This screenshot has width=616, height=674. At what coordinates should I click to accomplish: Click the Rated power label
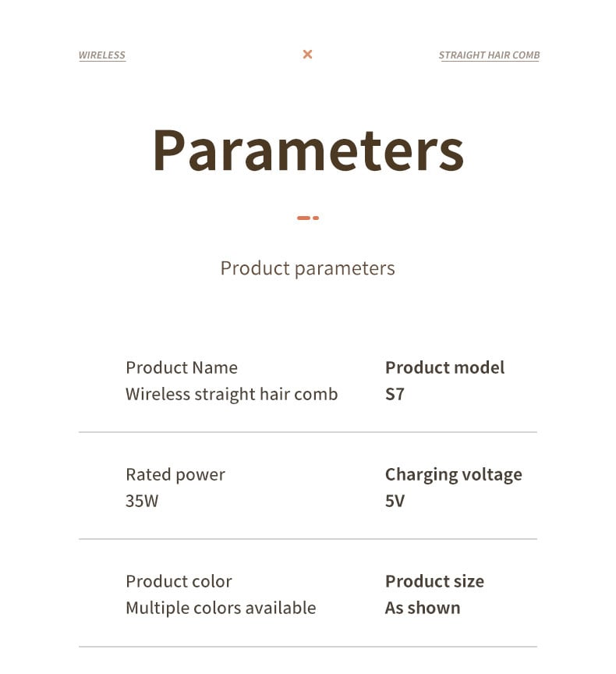pos(175,474)
